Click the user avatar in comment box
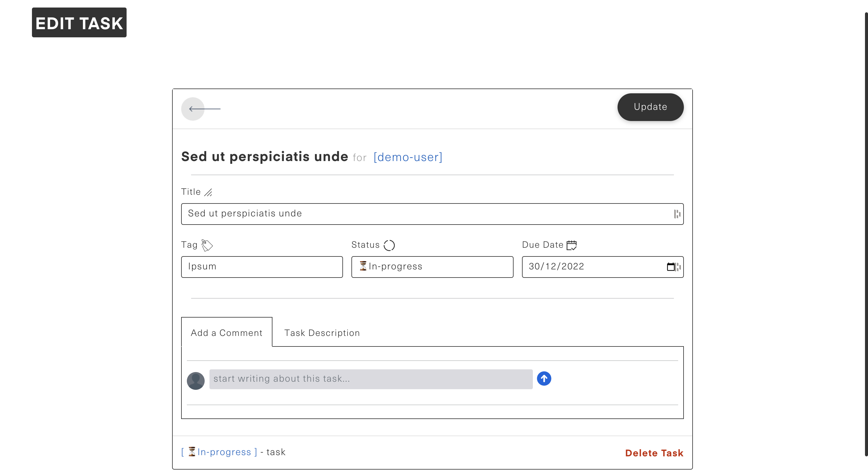The image size is (868, 475). [196, 381]
